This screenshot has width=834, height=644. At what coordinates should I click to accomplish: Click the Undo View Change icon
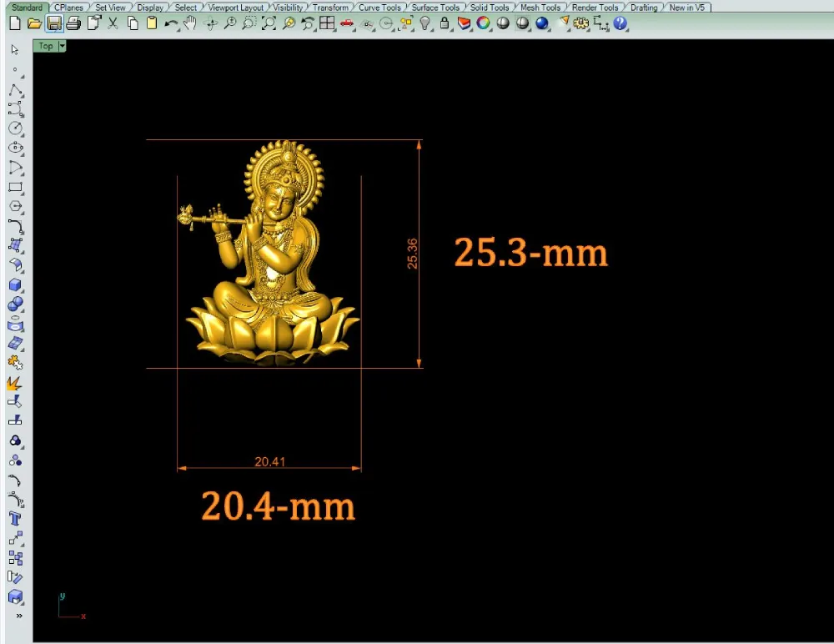pos(308,23)
